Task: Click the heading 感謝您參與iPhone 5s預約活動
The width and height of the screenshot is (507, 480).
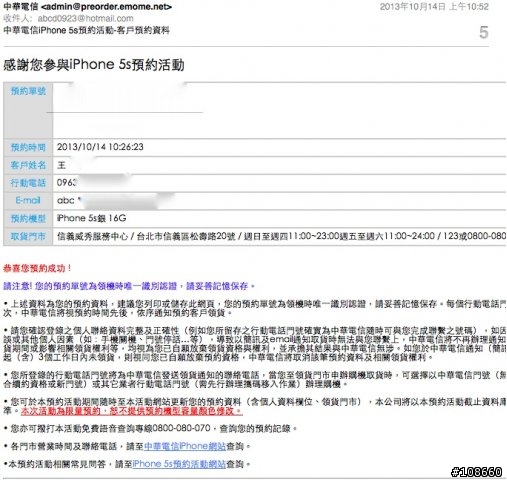Action: tap(94, 64)
